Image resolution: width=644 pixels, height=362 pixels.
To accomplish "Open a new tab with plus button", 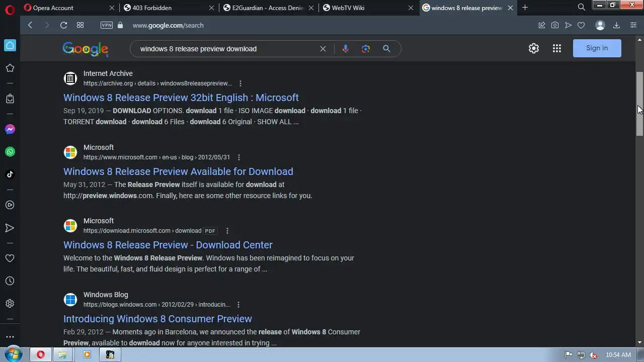I will (525, 8).
